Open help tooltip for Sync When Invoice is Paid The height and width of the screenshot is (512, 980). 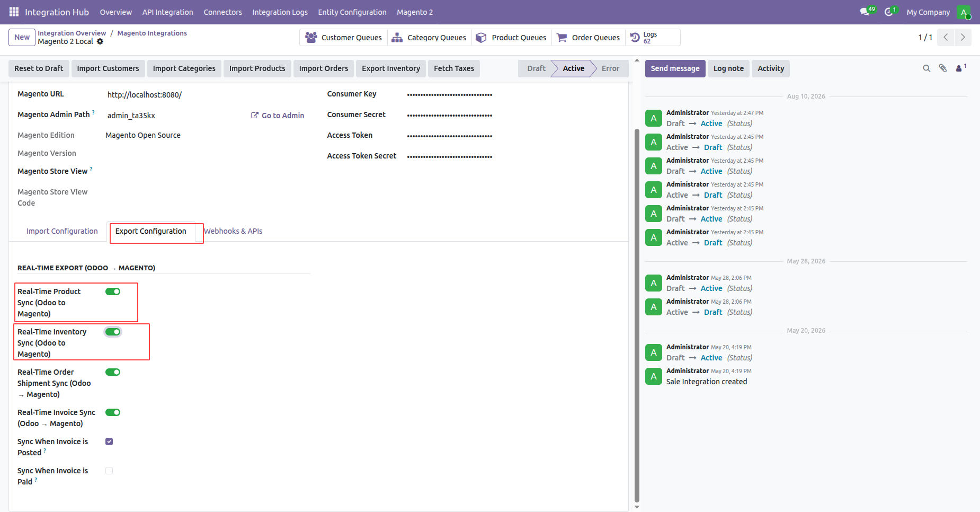pos(36,480)
